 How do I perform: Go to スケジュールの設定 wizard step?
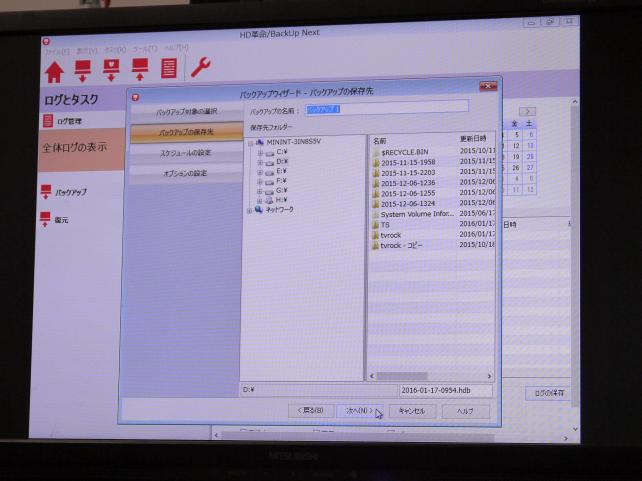186,153
